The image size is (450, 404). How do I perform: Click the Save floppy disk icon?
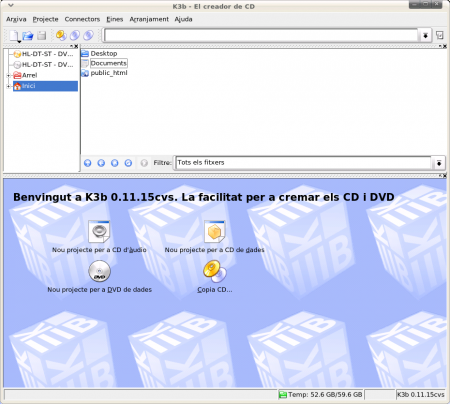[x=42, y=35]
